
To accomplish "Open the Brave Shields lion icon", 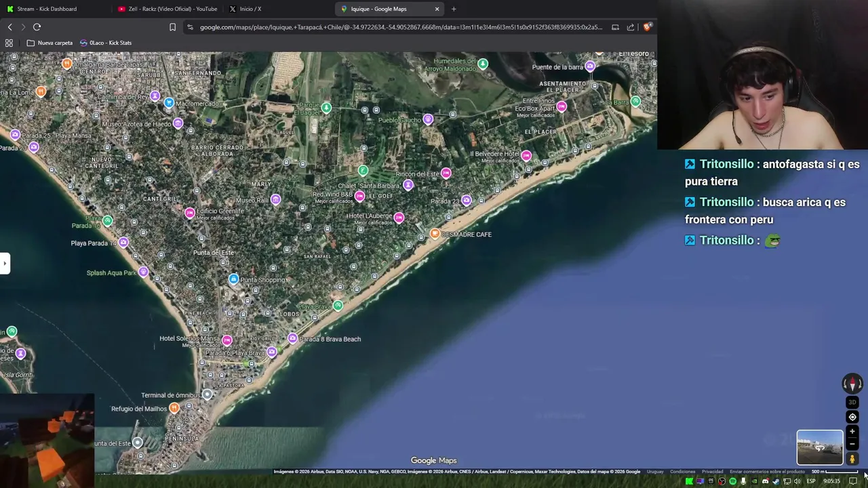I will 648,27.
